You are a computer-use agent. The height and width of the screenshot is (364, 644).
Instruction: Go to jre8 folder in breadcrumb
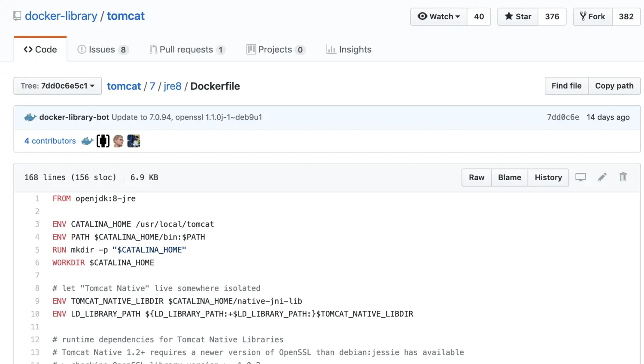173,86
